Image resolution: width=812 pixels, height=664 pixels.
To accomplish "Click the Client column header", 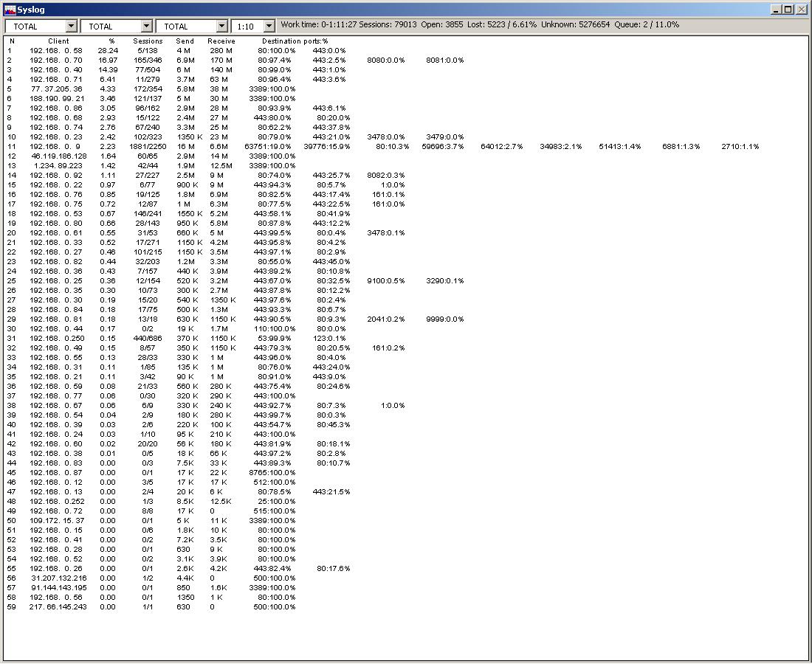I will point(58,41).
